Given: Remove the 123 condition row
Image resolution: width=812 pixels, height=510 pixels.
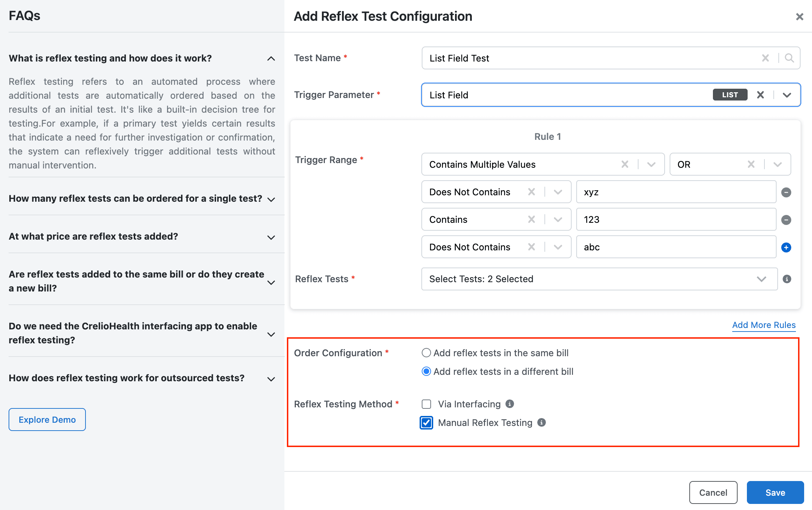Looking at the screenshot, I should pyautogui.click(x=786, y=220).
